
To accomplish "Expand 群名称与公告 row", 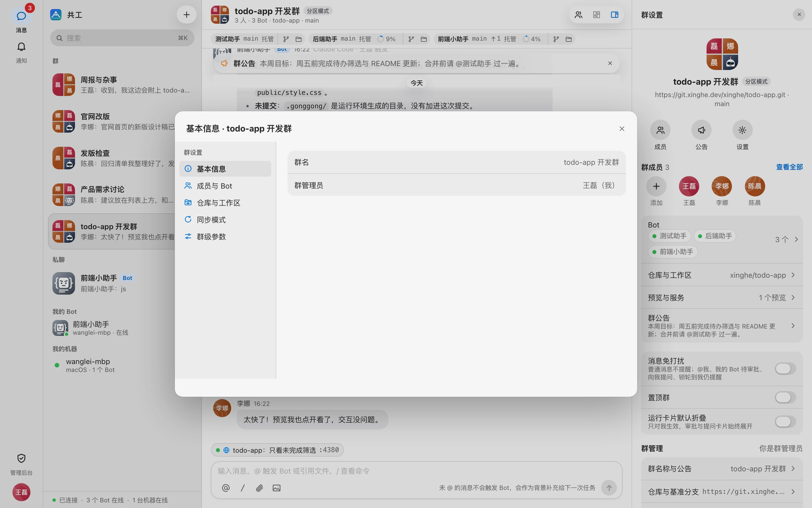I will [x=721, y=469].
